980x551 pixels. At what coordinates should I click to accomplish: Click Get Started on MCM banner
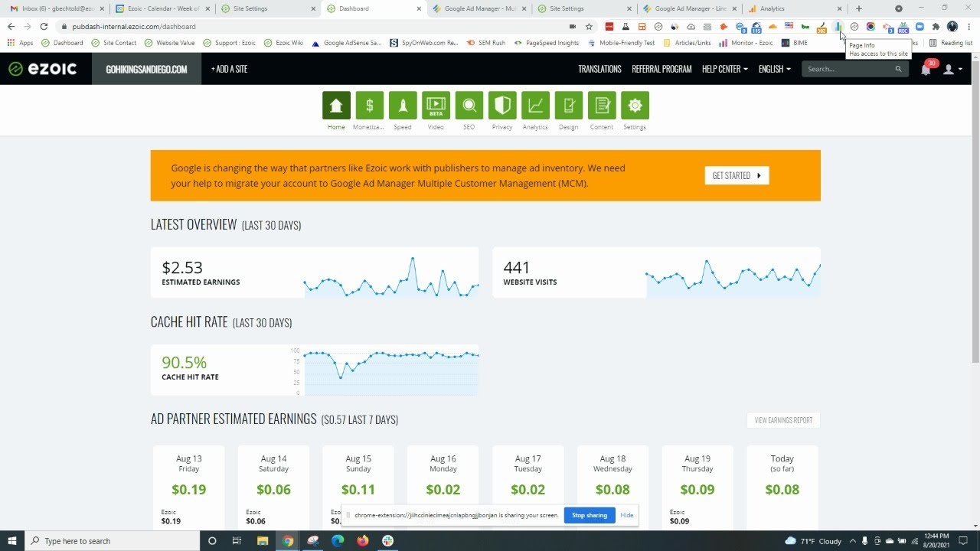click(737, 175)
